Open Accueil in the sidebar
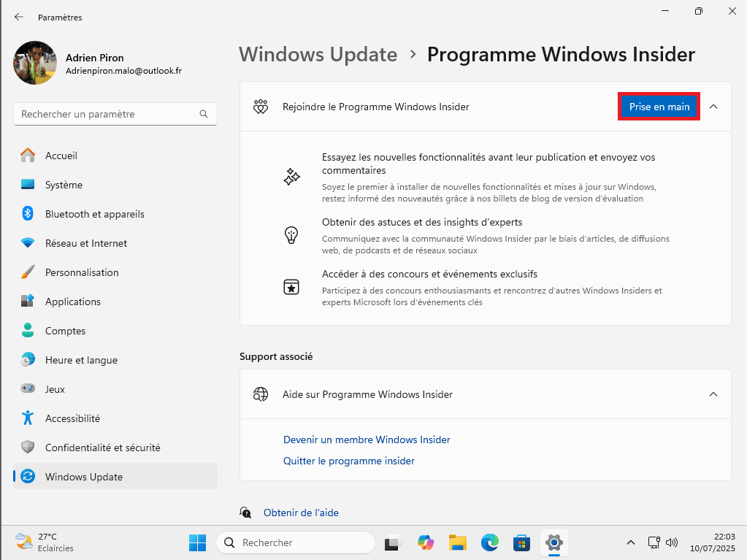Image resolution: width=747 pixels, height=560 pixels. (x=115, y=156)
